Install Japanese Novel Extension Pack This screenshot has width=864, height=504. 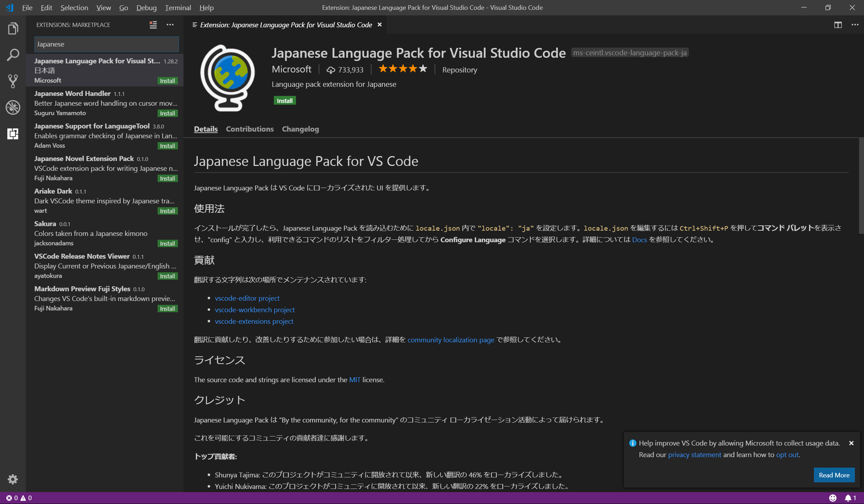(167, 178)
